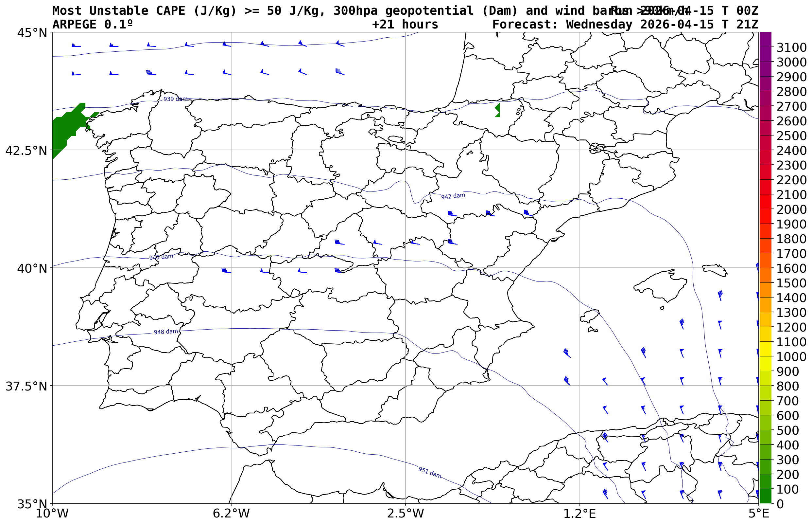
Task: Click the 948 dam contour label
Action: coord(165,332)
